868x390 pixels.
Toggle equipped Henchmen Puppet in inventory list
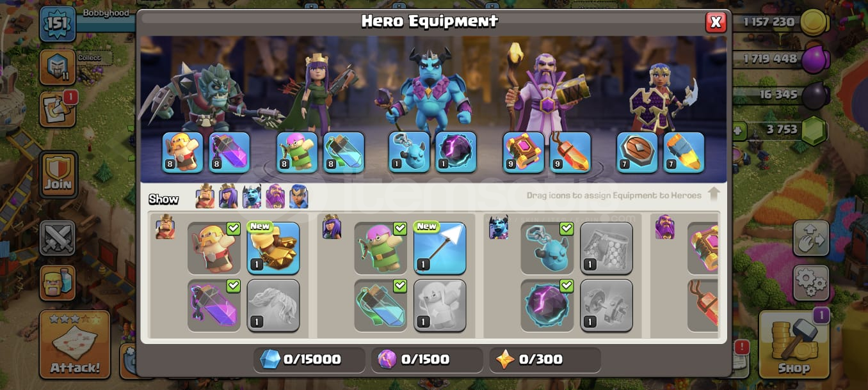(547, 248)
